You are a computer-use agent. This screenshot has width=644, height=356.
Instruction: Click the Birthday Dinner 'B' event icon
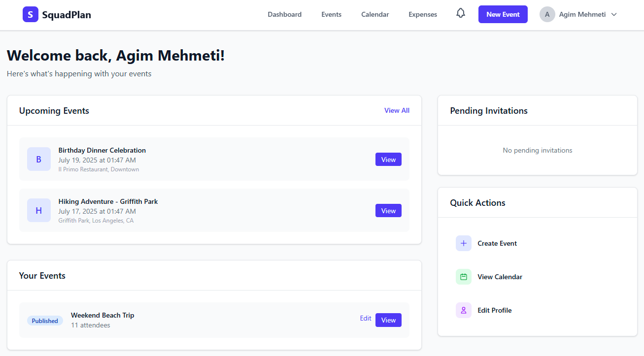[x=39, y=159]
